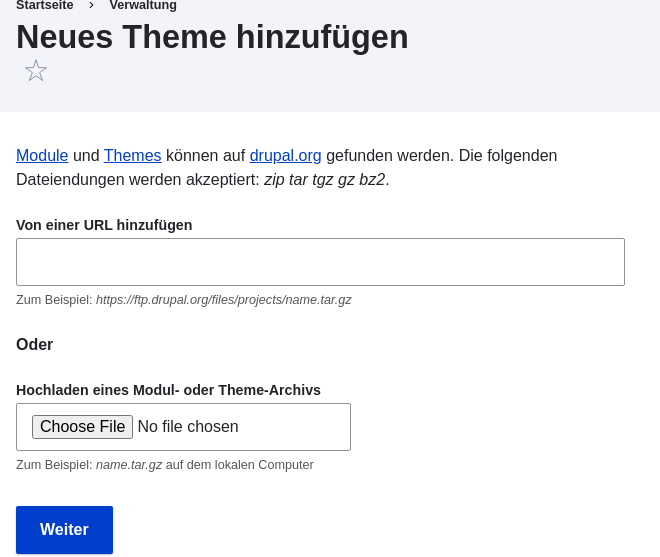Click the Choose File button
Viewport: 660px width, 557px height.
[x=82, y=427]
